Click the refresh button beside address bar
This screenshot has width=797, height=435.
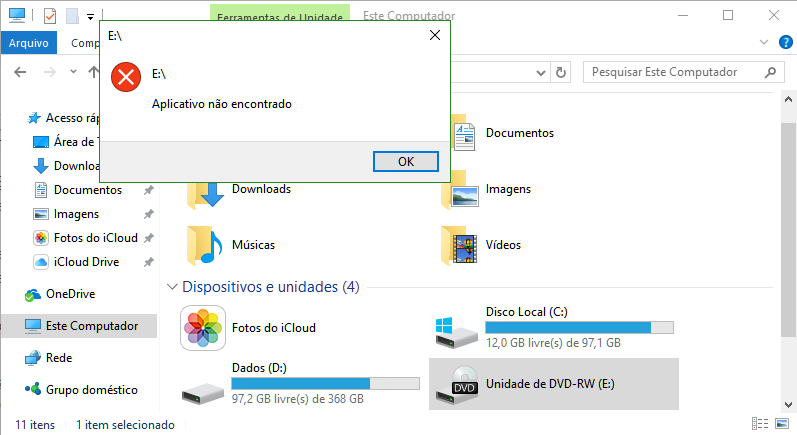click(x=561, y=72)
